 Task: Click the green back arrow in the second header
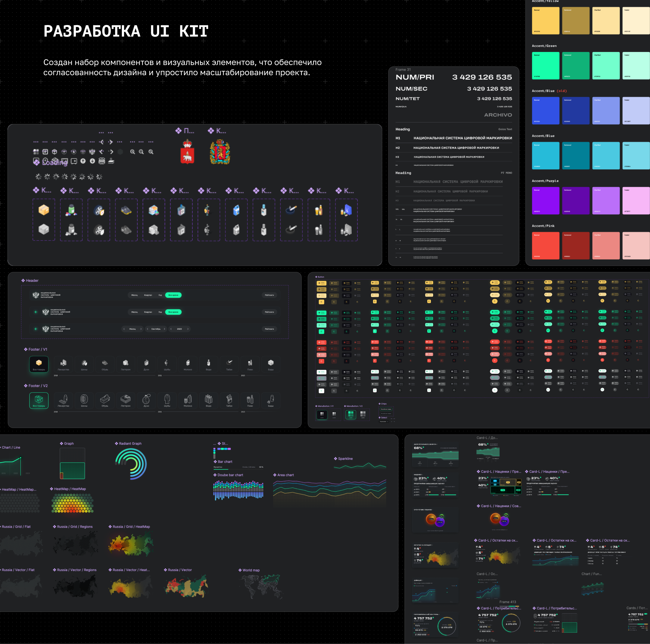click(36, 312)
